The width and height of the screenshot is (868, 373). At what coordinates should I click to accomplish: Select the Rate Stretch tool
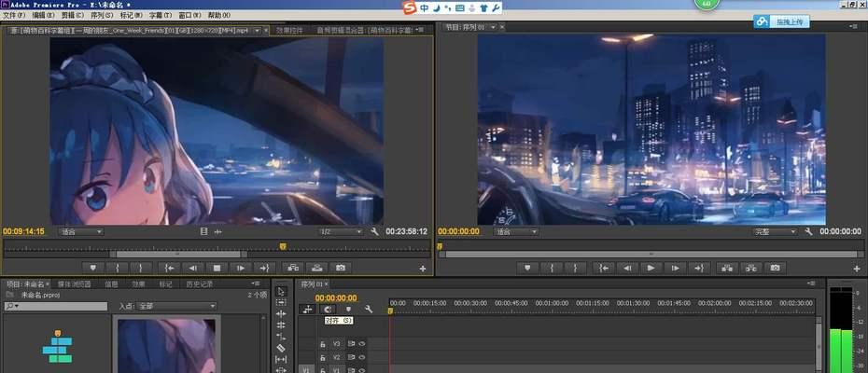[x=281, y=337]
